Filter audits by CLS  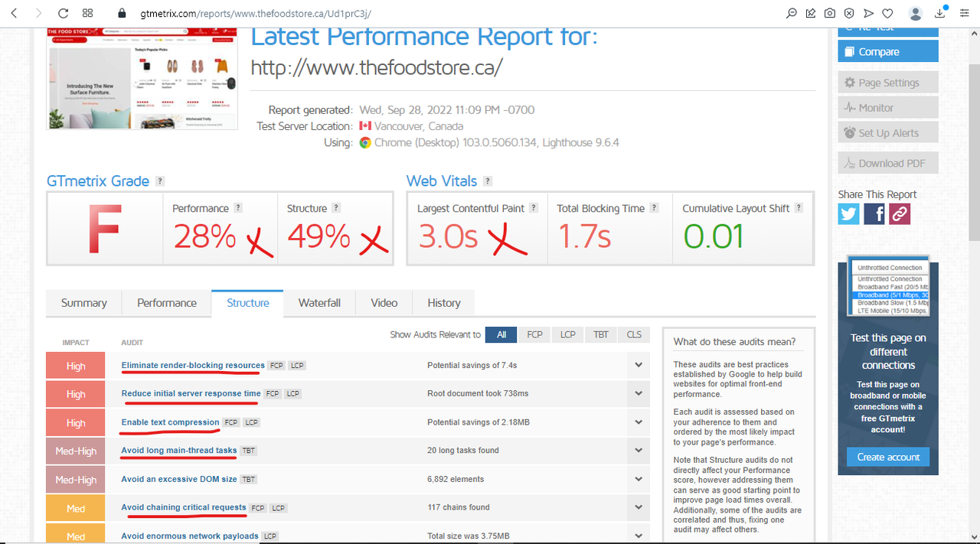coord(635,334)
